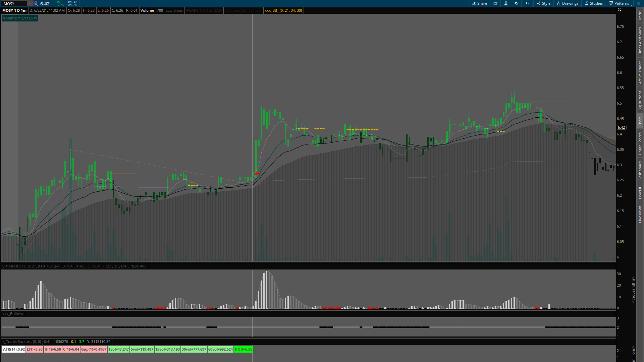
Task: Toggle the chart autoscale arrows icon
Action: [620, 10]
